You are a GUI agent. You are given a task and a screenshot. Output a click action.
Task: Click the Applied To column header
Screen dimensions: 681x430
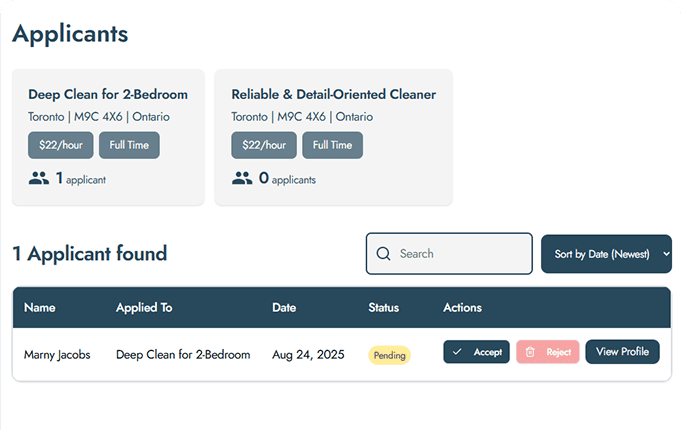144,307
